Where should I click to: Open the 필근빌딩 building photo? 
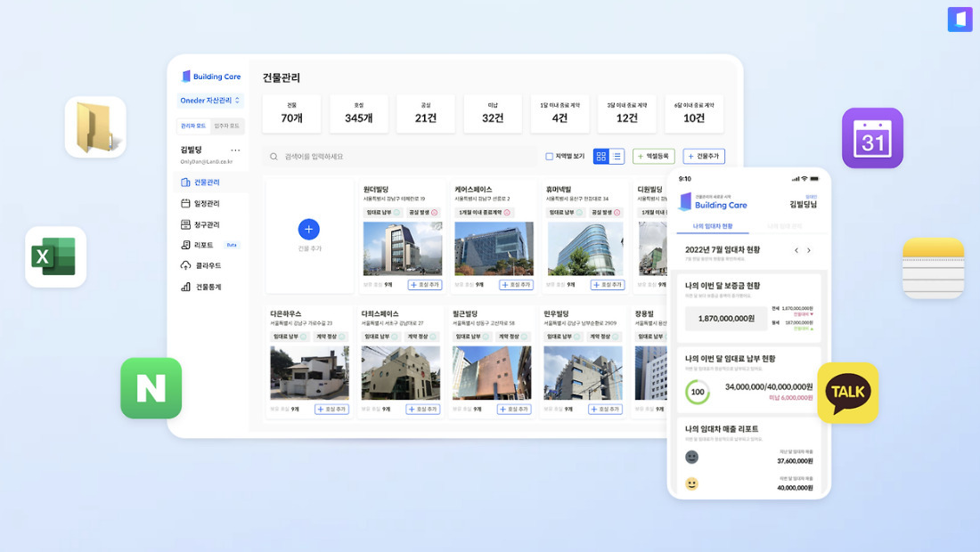click(x=492, y=373)
